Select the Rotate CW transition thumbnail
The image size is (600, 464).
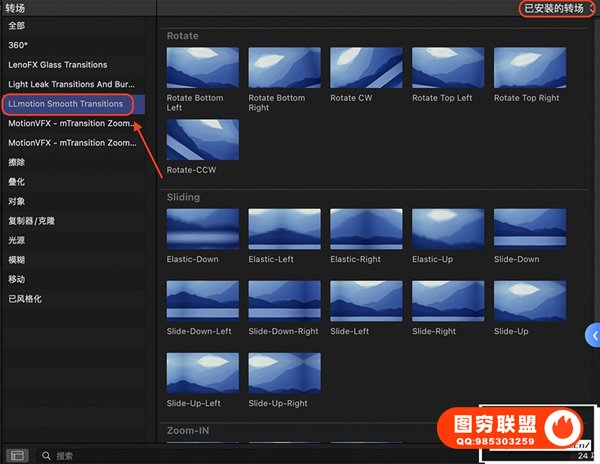click(x=366, y=68)
